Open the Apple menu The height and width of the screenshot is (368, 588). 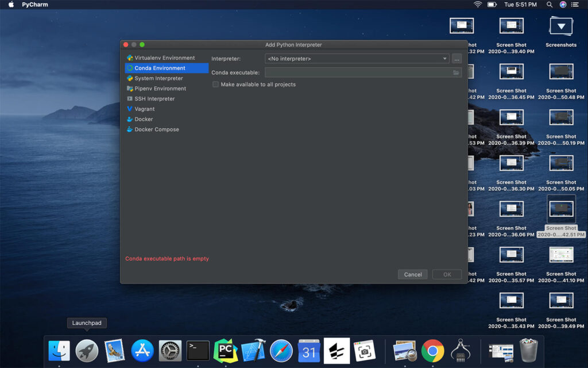tap(11, 5)
